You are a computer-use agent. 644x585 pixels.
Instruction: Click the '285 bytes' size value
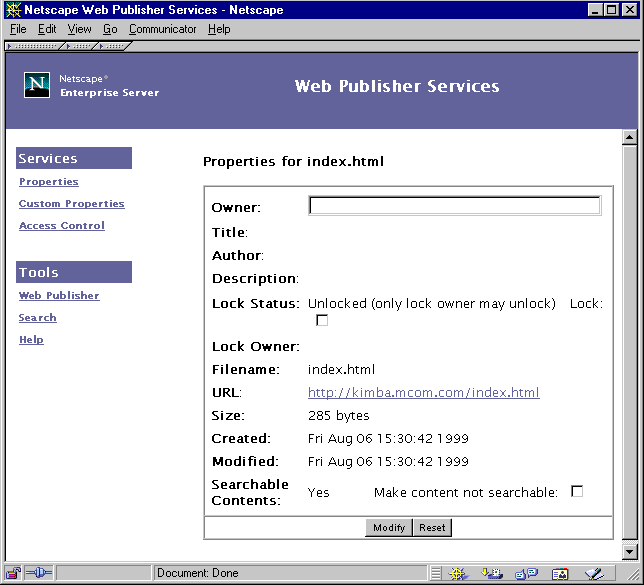338,415
